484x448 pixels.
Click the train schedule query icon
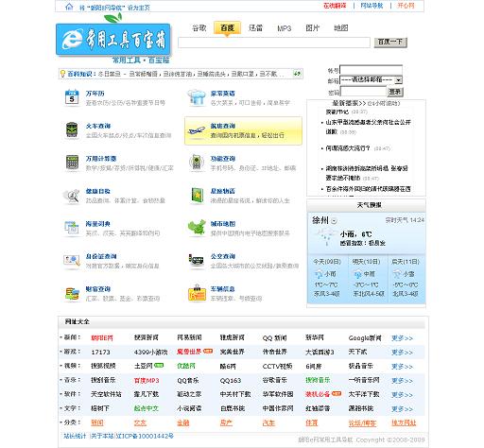[72, 130]
